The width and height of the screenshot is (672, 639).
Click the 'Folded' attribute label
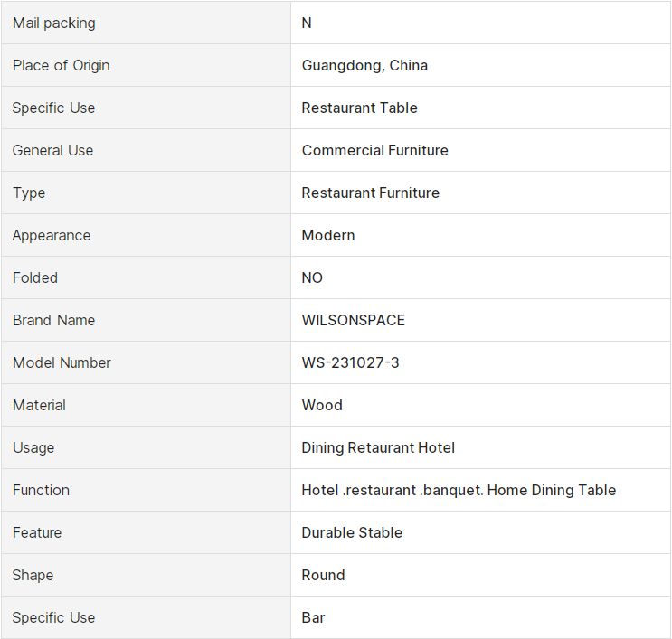(35, 277)
